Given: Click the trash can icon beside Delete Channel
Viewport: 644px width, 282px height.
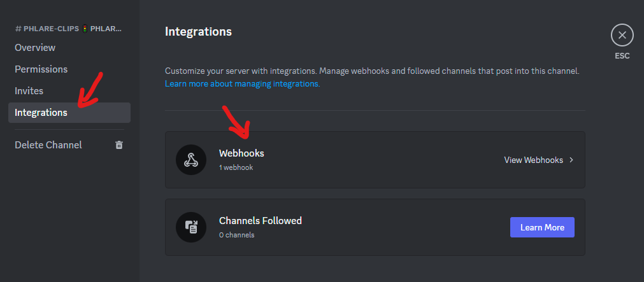Looking at the screenshot, I should pos(119,145).
